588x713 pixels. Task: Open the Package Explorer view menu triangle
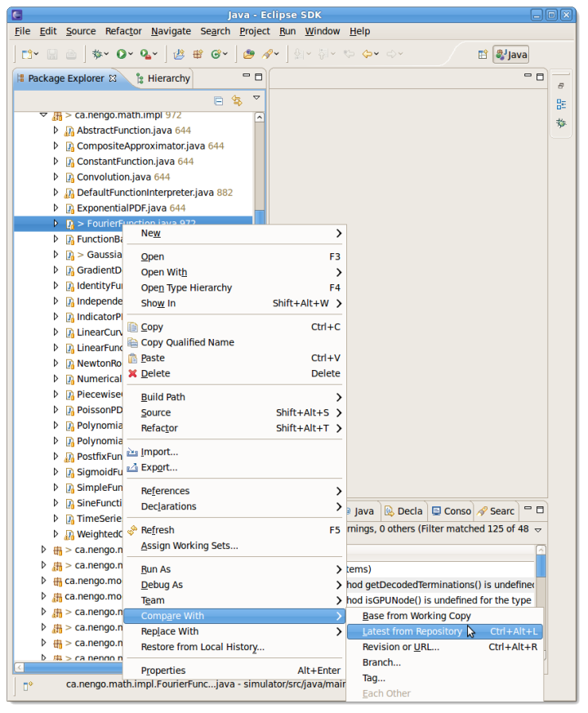256,98
